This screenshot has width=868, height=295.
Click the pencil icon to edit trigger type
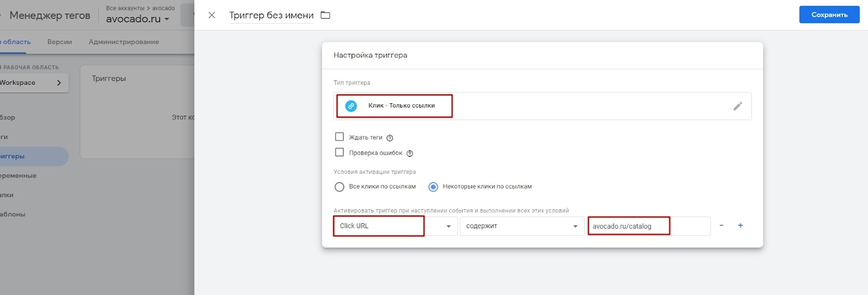(737, 106)
